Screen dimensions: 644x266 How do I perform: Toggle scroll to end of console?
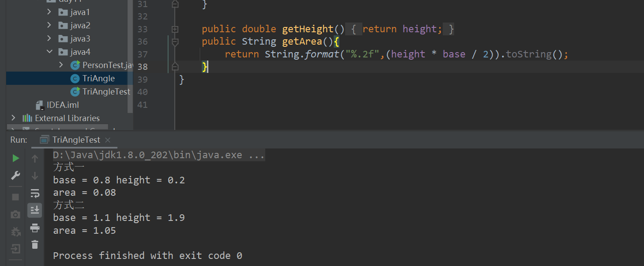[35, 210]
